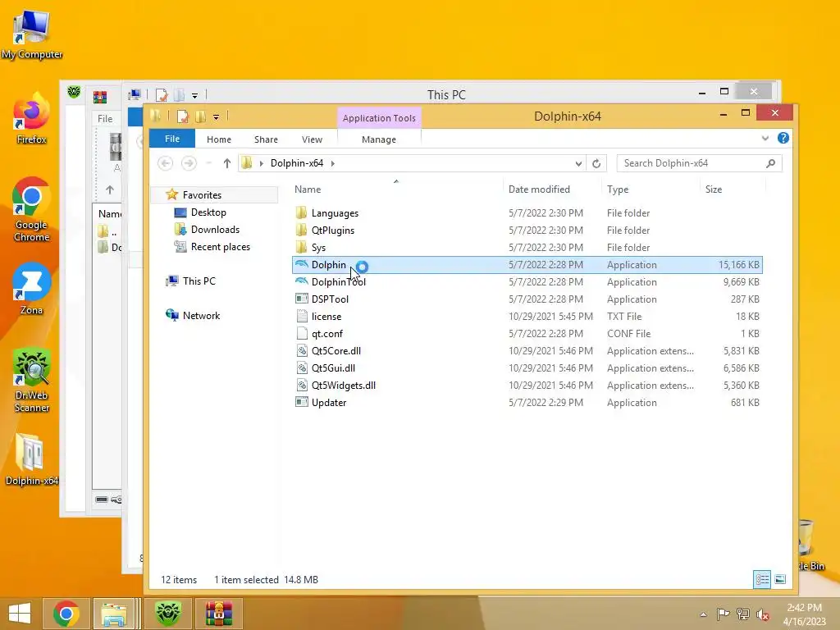Screen dimensions: 840x630
Task: Select the DSPTool application icon
Action: click(x=302, y=299)
